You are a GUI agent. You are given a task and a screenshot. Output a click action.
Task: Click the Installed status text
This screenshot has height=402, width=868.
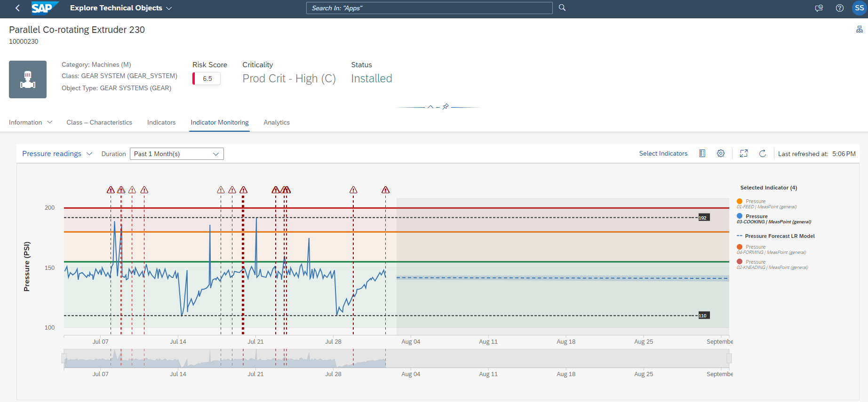tap(372, 79)
